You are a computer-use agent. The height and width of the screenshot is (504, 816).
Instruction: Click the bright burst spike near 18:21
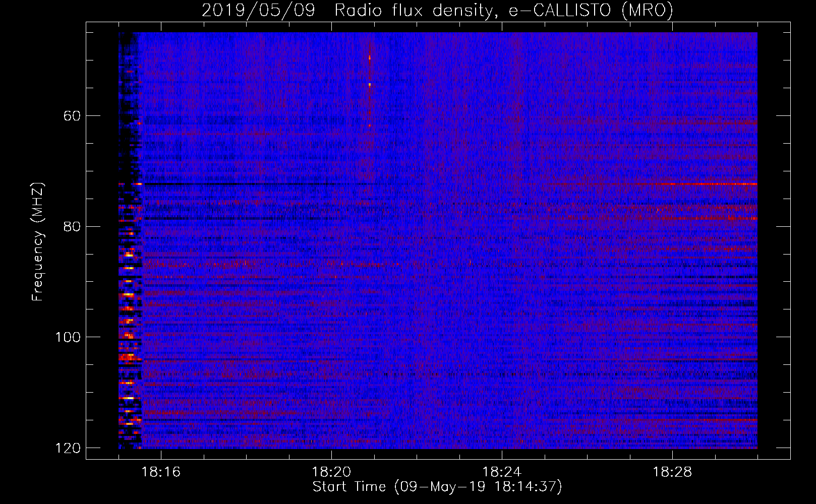tap(370, 86)
